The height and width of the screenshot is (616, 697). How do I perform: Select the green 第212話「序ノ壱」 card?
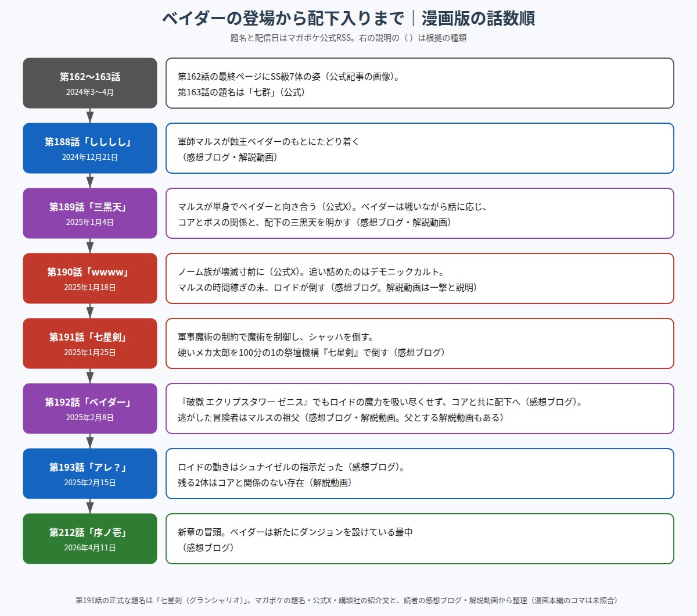coord(90,539)
